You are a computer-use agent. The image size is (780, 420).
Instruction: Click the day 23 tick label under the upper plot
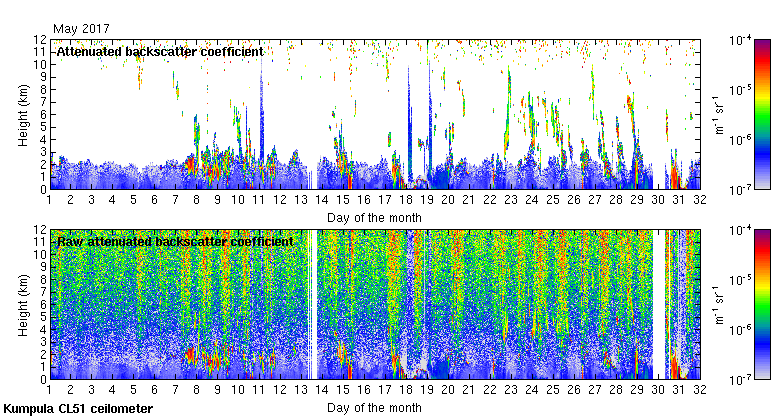[511, 200]
